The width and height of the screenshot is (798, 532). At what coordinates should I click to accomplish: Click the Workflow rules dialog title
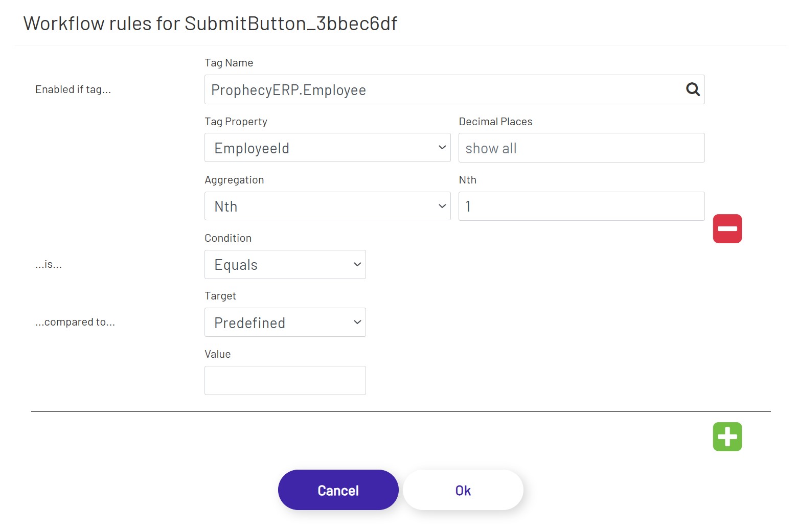211,24
